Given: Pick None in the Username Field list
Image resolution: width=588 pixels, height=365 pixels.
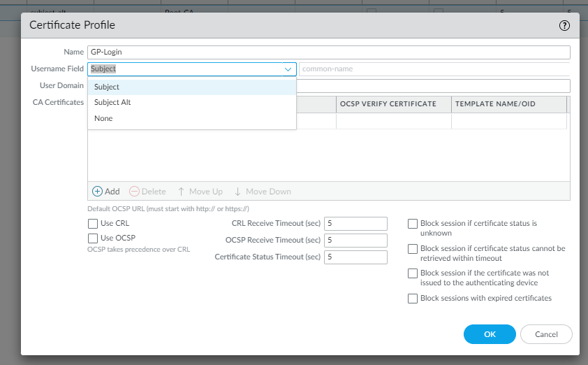Looking at the screenshot, I should coord(103,118).
